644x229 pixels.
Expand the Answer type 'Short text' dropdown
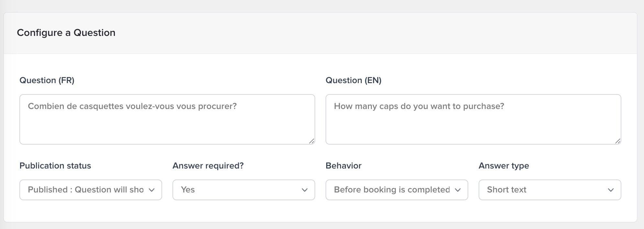544,190
